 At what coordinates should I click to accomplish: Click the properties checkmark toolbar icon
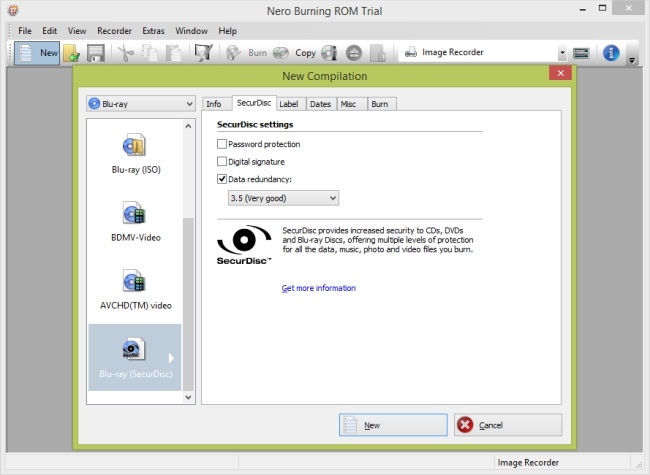coord(203,53)
